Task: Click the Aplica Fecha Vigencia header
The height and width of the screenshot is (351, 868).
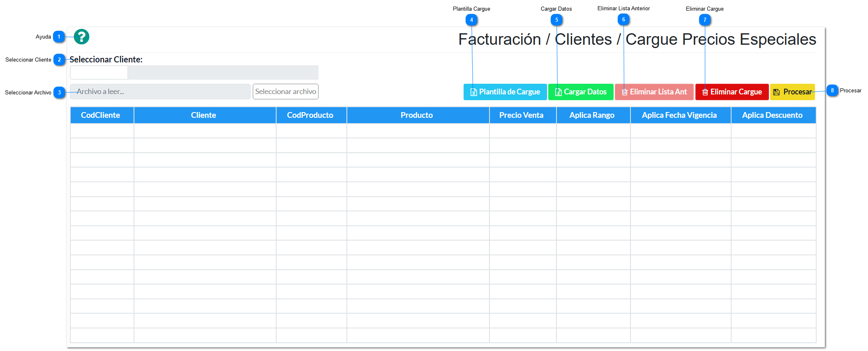Action: [679, 115]
